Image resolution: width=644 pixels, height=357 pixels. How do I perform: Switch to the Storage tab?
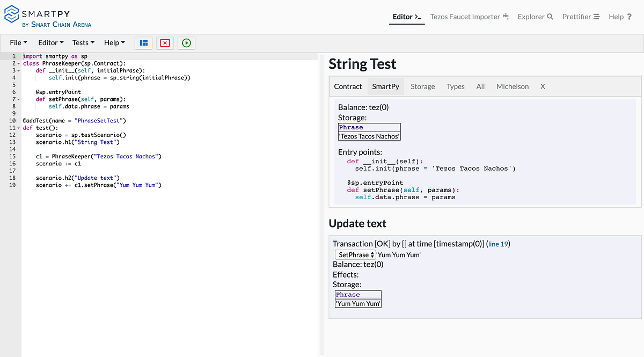click(x=422, y=86)
